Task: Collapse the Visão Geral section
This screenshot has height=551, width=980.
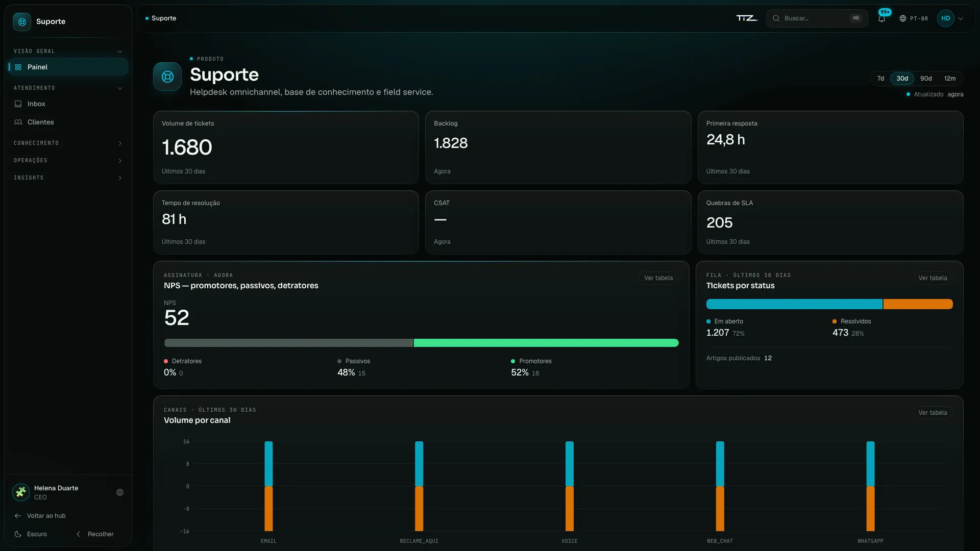Action: point(68,52)
